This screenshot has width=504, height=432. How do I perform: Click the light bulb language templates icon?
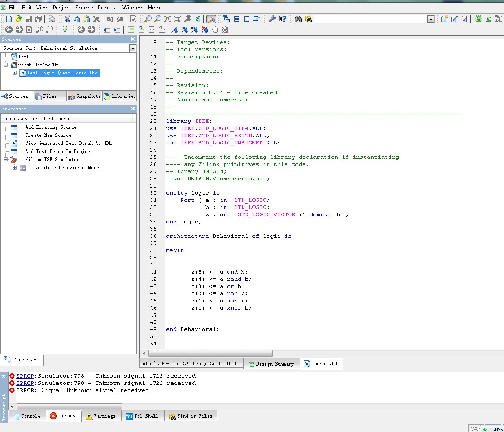point(65,30)
